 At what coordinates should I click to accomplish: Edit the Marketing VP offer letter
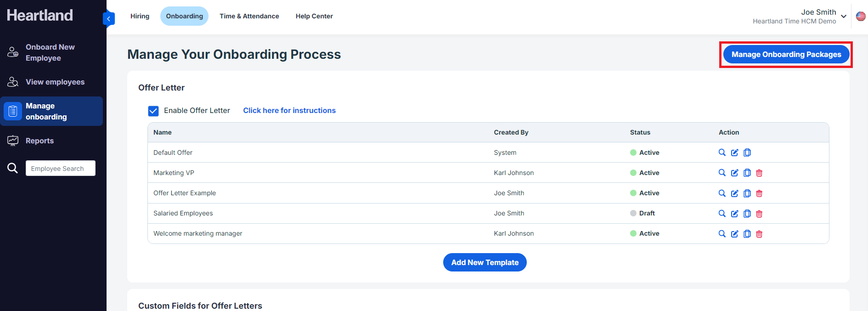point(734,173)
